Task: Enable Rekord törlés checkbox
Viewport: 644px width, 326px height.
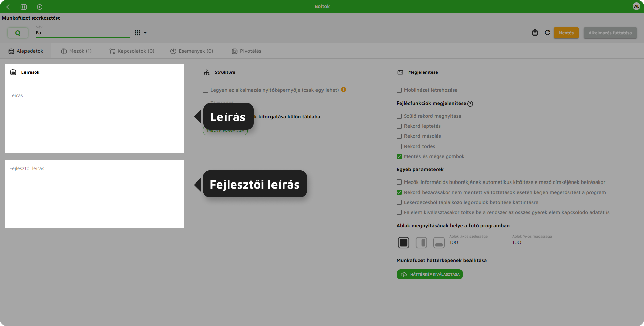Action: (x=399, y=146)
